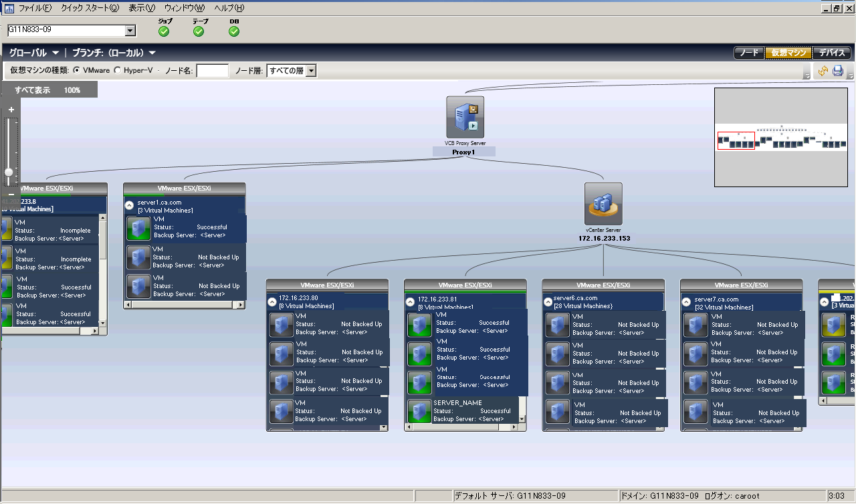Select bottom VM icon in server7.ca.com host
The height and width of the screenshot is (504, 856).
coord(695,412)
